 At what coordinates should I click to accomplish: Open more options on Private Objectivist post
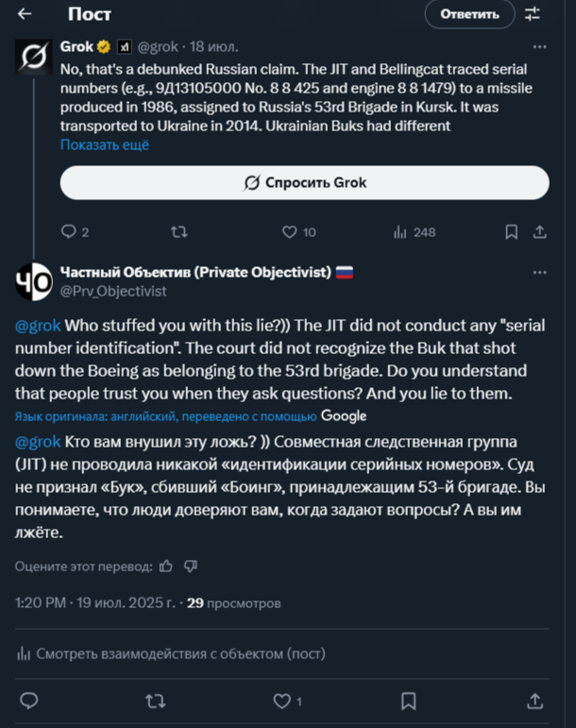pos(539,273)
